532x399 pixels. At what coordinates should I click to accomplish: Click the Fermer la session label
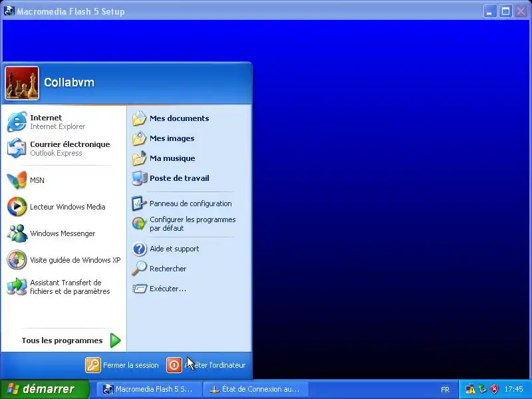coord(130,365)
